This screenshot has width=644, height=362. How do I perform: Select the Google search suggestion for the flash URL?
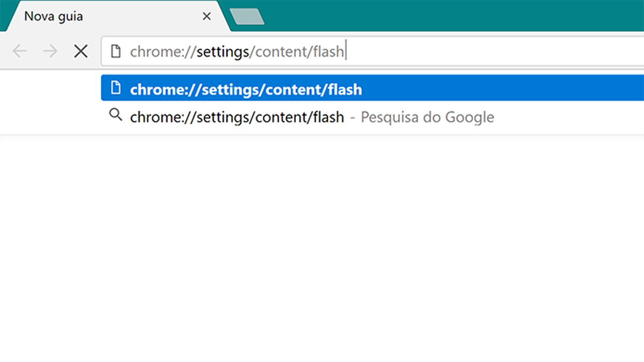click(x=372, y=116)
